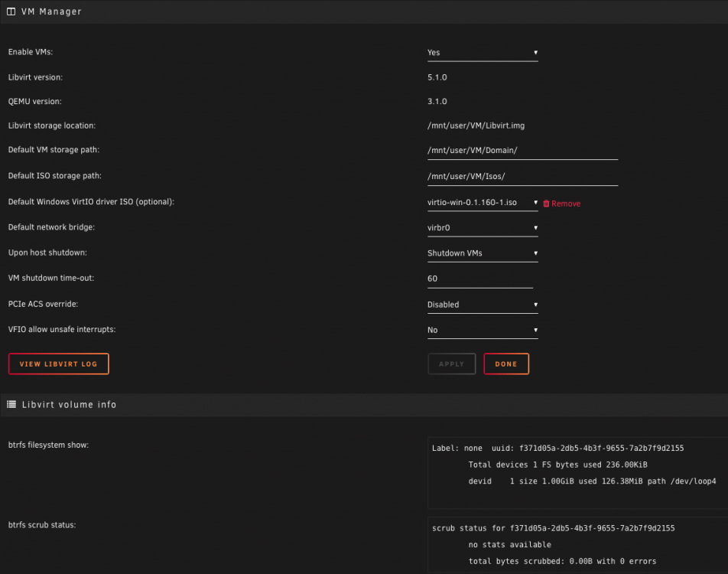The height and width of the screenshot is (574, 728).
Task: Open the Upon host shutdown dropdown
Action: [x=483, y=253]
